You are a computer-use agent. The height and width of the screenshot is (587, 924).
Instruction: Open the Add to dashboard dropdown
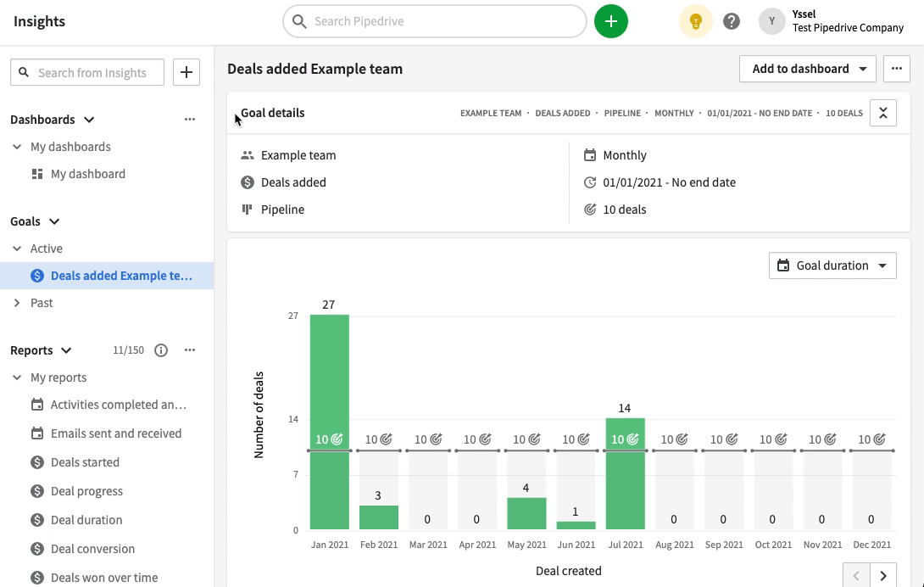(x=807, y=69)
